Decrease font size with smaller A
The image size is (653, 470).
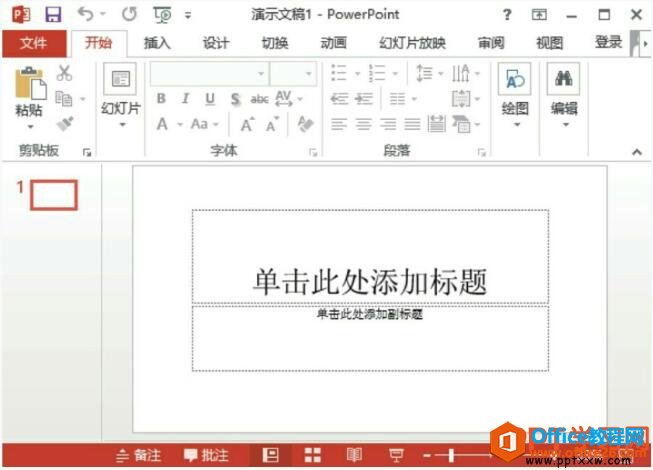coord(272,124)
